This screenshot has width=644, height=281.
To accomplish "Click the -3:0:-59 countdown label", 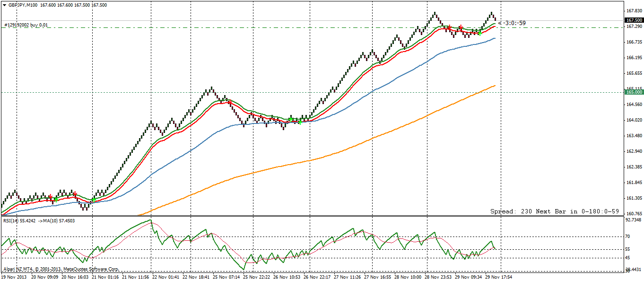I will (514, 23).
